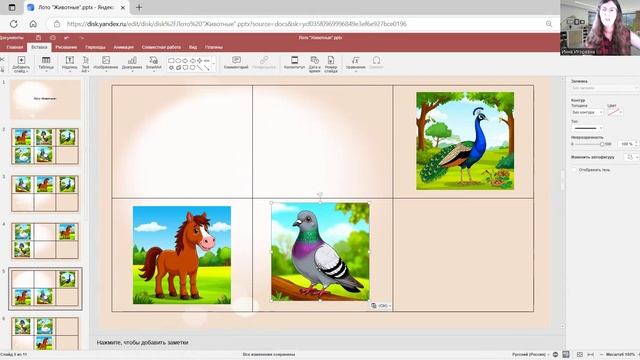Click the pigeon image on slide

tap(320, 252)
